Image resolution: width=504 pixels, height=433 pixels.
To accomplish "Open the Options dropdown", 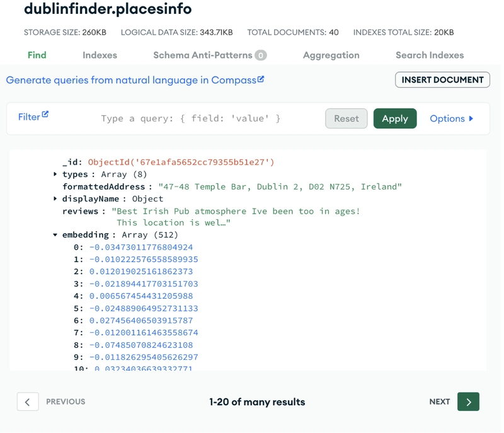I will click(452, 118).
